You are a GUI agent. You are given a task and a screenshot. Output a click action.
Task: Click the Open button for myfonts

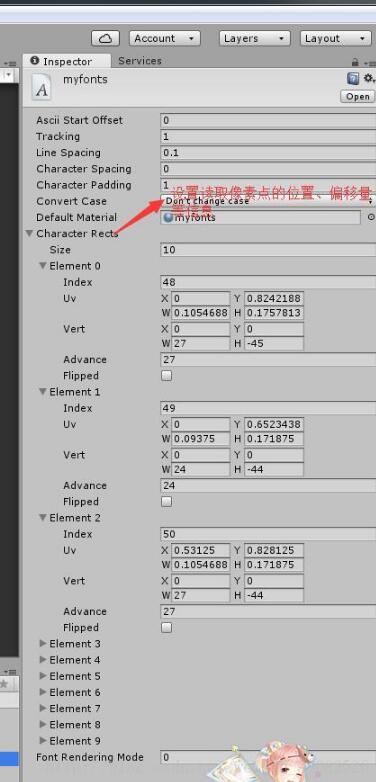pyautogui.click(x=358, y=96)
